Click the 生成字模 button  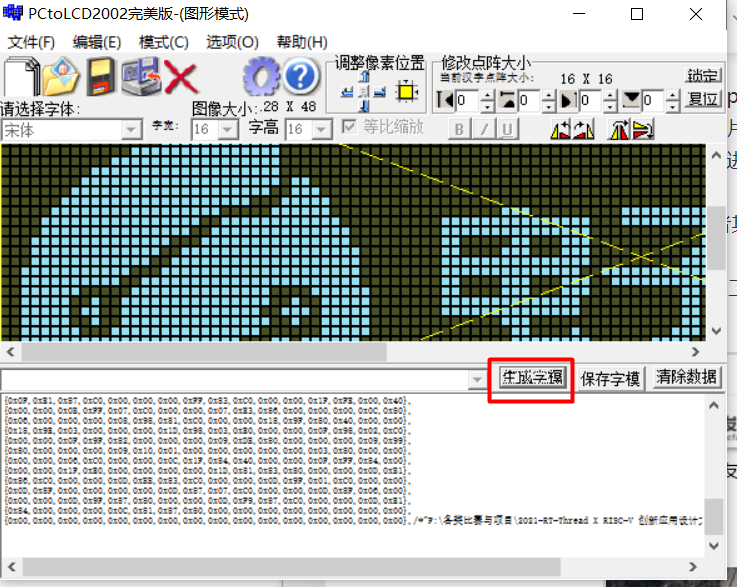[532, 377]
